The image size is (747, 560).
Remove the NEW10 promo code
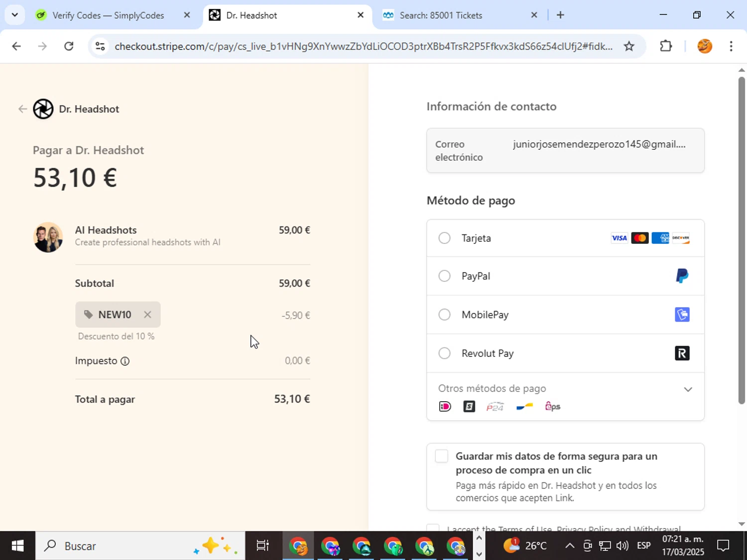tap(147, 315)
